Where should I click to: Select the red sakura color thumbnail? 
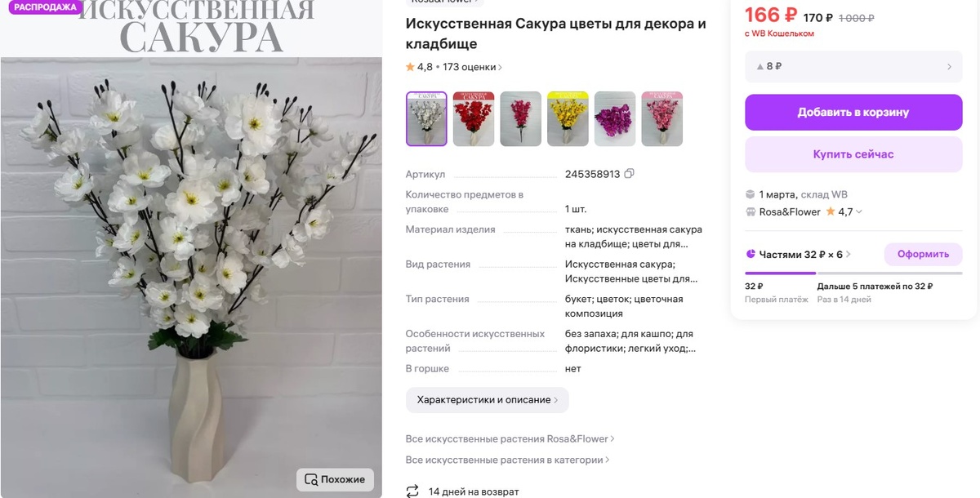click(474, 119)
